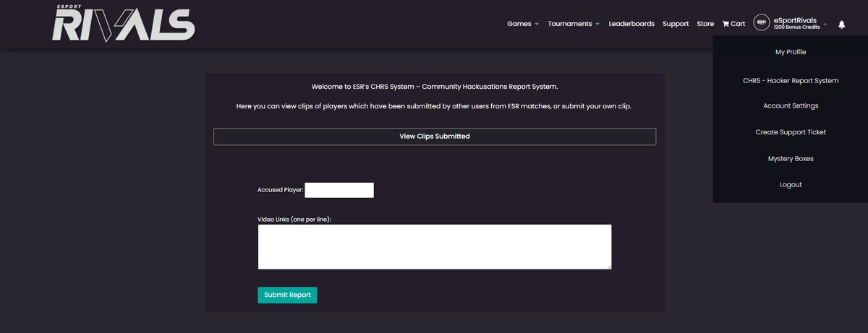This screenshot has width=868, height=333.
Task: Choose Create Support Ticket menu entry
Action: (791, 132)
